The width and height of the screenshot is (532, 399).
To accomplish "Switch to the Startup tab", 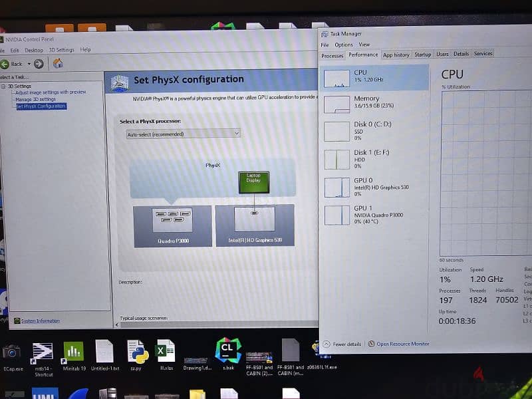I will tap(422, 55).
